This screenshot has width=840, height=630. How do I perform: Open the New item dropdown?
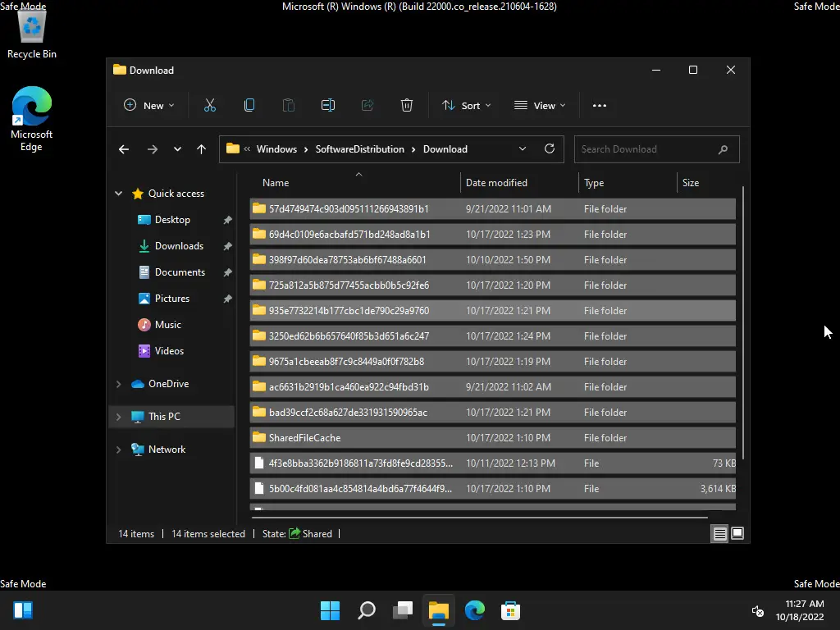[149, 106]
